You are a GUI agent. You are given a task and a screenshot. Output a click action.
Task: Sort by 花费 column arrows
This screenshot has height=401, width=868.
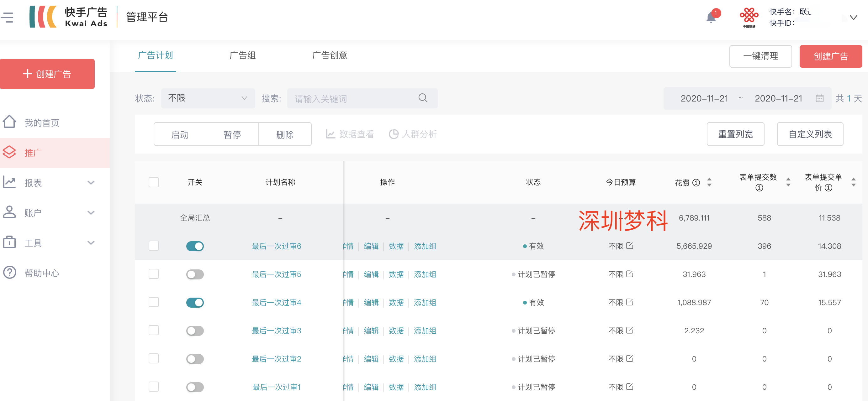pyautogui.click(x=709, y=182)
